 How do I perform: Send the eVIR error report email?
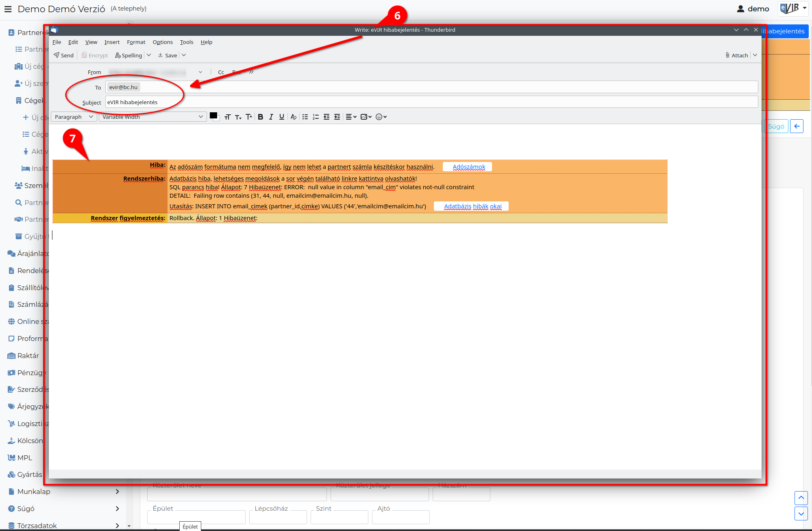point(64,55)
